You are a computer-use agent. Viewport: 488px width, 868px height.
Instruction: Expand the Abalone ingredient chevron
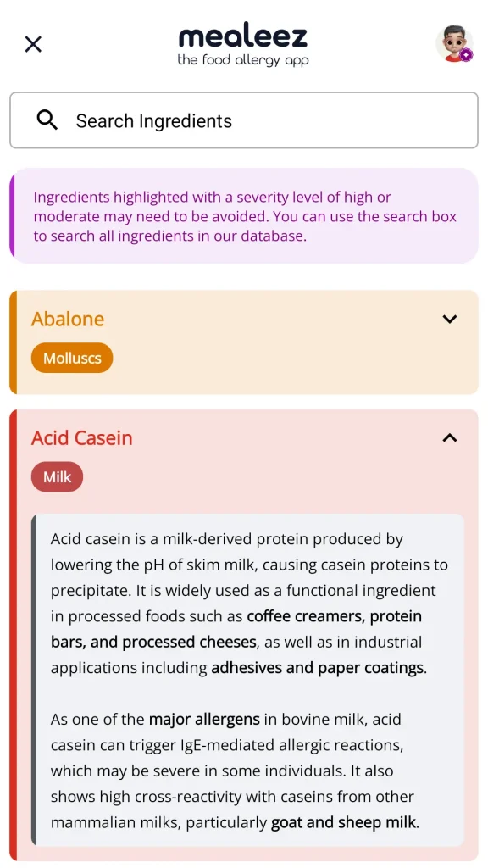[x=450, y=319]
